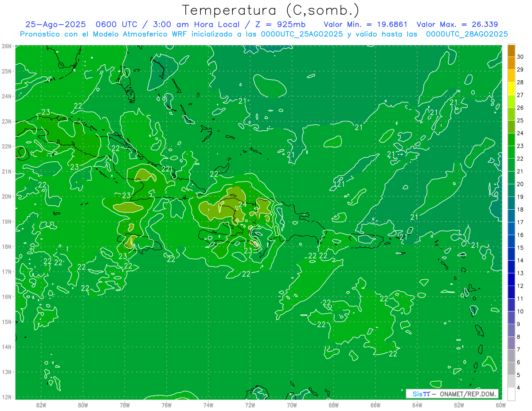532x411 pixels.
Task: Click the legend color band between 29 and 30
Action: point(511,63)
